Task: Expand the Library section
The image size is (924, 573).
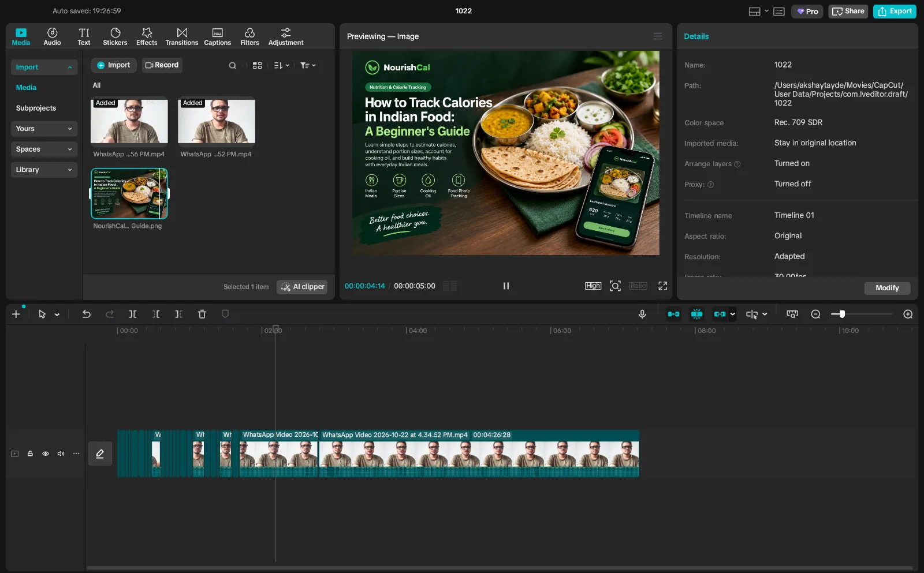Action: 44,170
